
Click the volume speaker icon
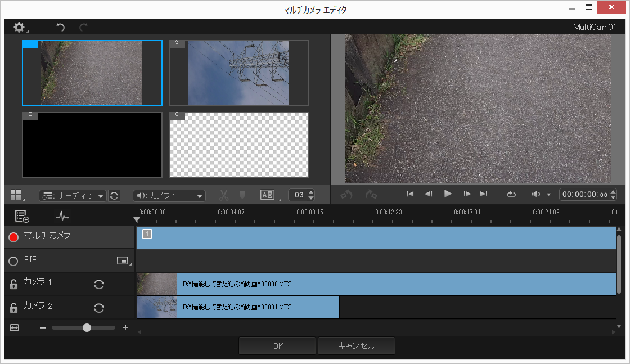tap(536, 195)
